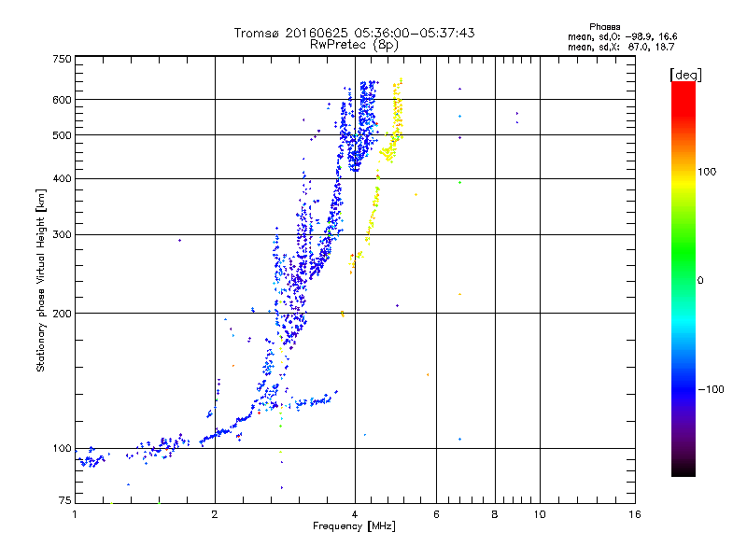The width and height of the screenshot is (747, 560).
Task: Click the 'Stationary phase Virtual Height [km]' label
Action: click(x=41, y=281)
